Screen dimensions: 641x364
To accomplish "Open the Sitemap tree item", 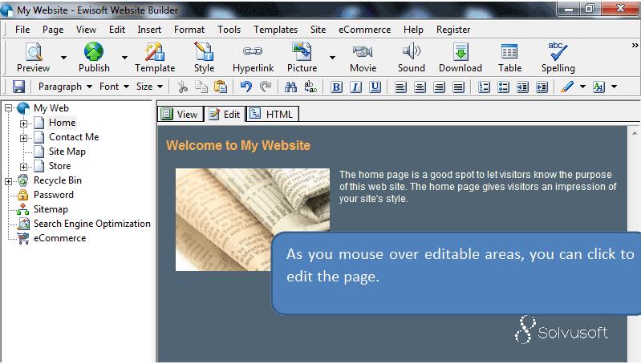I will point(51,209).
